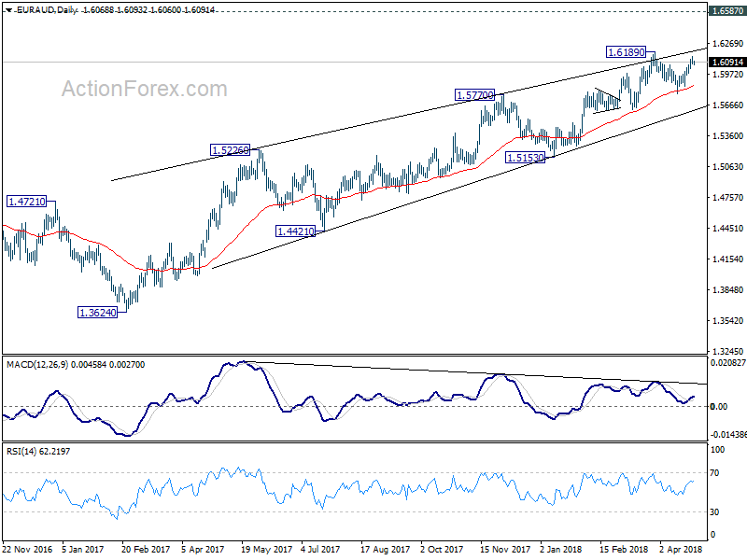Select the 1.52260 peak price label
747x560 pixels.
point(230,150)
